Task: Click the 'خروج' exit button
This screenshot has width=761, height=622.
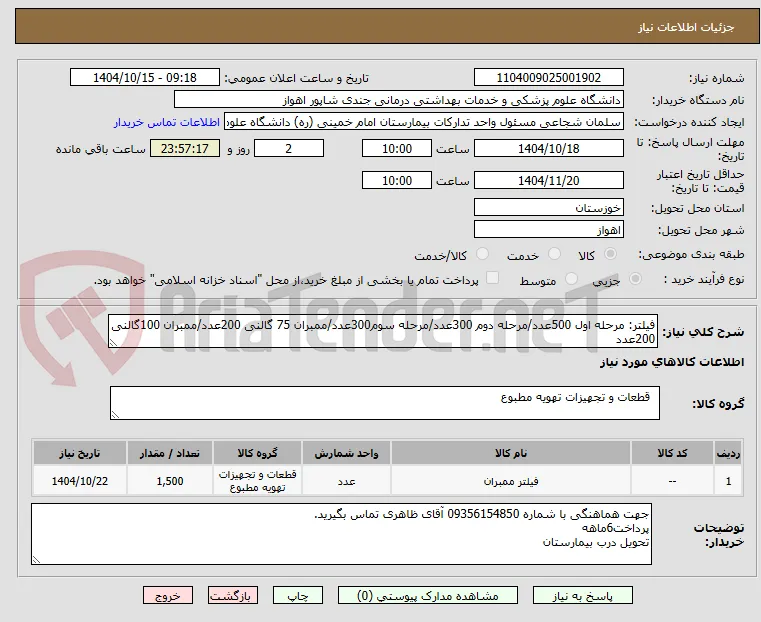Action: point(168,595)
